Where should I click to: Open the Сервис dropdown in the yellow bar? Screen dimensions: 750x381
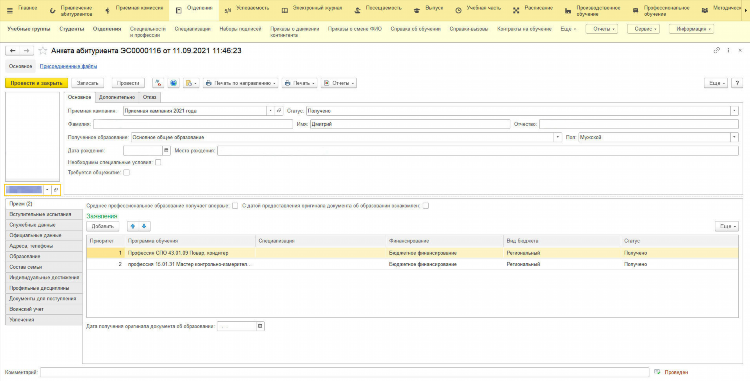(x=643, y=29)
